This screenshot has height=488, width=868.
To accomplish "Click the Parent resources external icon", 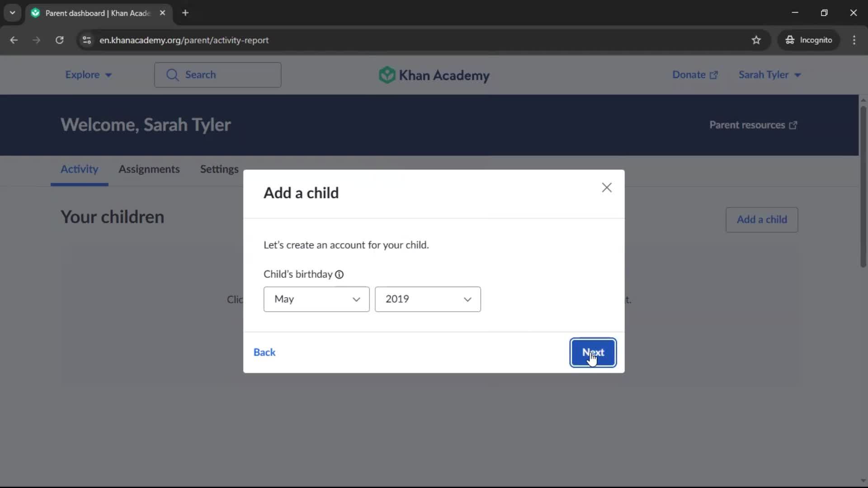I will (793, 125).
